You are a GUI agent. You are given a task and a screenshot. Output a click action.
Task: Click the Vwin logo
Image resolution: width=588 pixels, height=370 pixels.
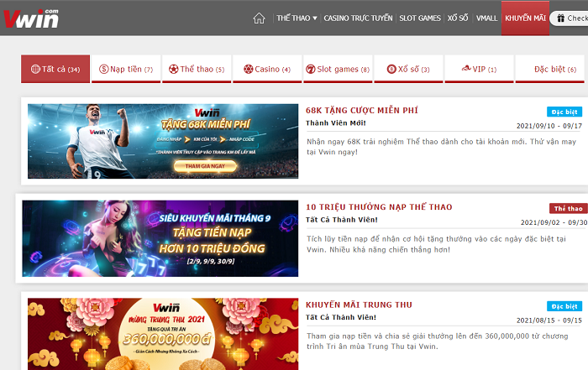click(31, 18)
